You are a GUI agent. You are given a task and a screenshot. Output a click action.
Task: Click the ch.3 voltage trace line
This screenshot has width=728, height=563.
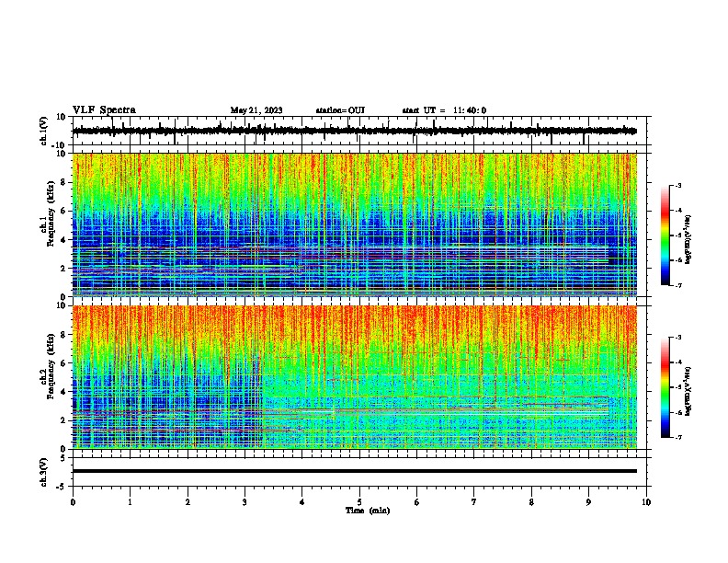(355, 471)
